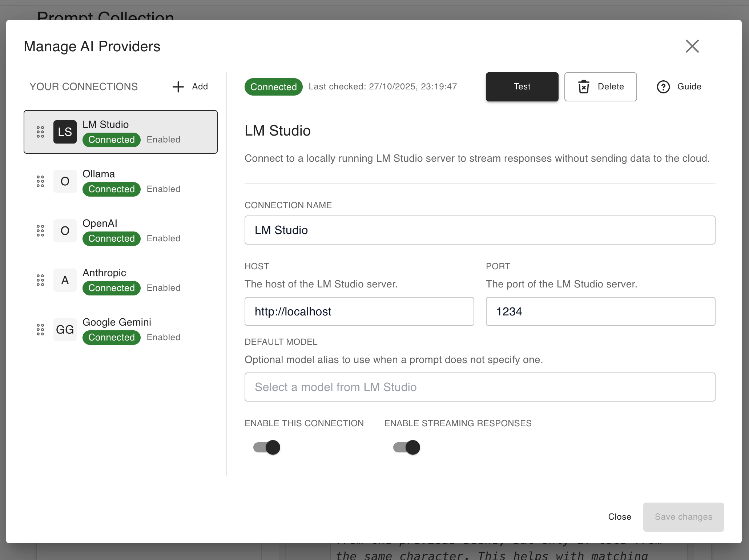Click the drag handle beside Ollama
Image resolution: width=749 pixels, height=560 pixels.
click(x=40, y=181)
